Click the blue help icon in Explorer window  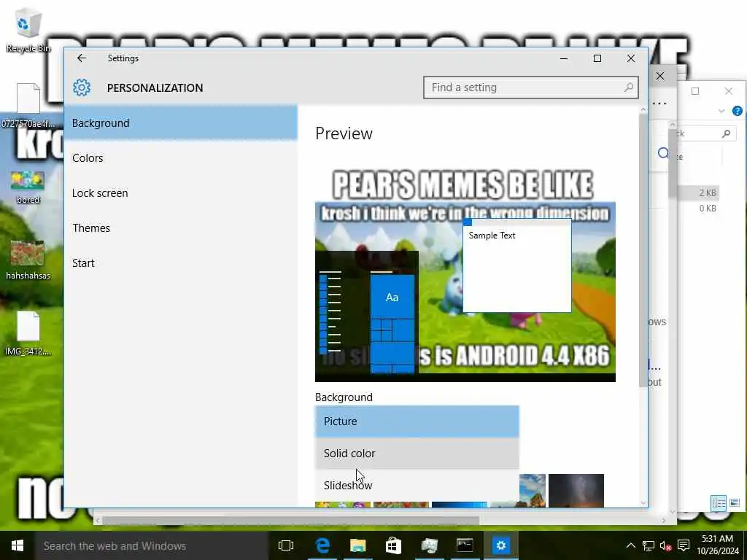tap(737, 111)
